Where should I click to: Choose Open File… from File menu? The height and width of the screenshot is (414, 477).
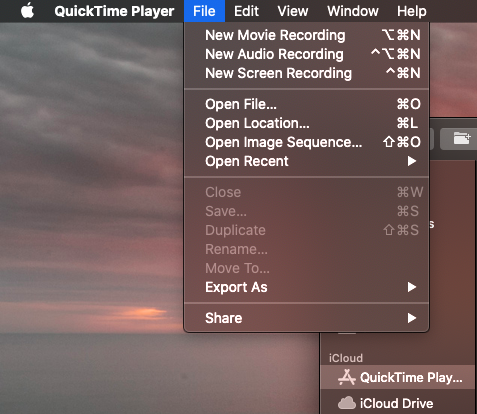coord(306,104)
